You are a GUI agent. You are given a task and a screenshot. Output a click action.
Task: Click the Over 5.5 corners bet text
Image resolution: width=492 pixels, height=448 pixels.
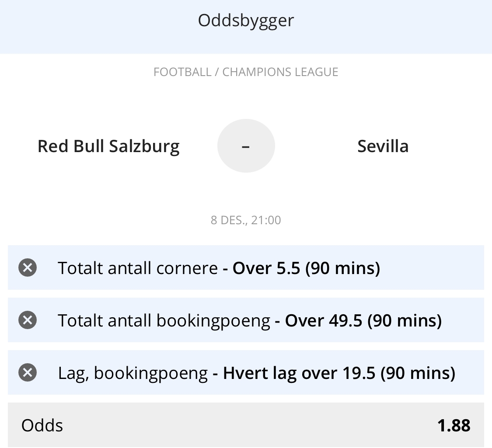click(x=306, y=268)
